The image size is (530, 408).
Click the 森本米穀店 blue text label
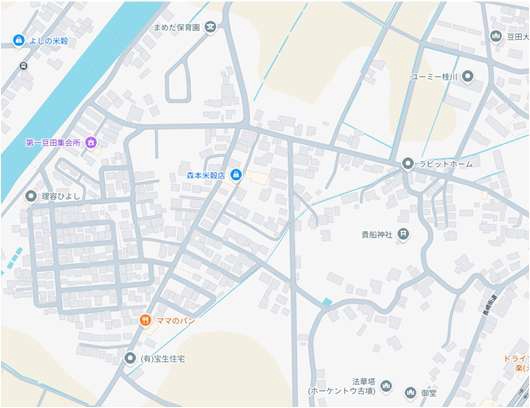206,175
